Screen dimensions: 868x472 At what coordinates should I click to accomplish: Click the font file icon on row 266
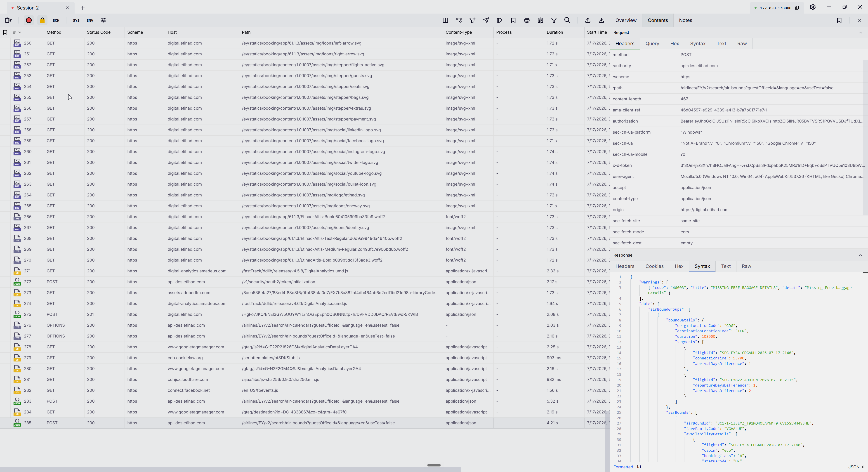17,217
